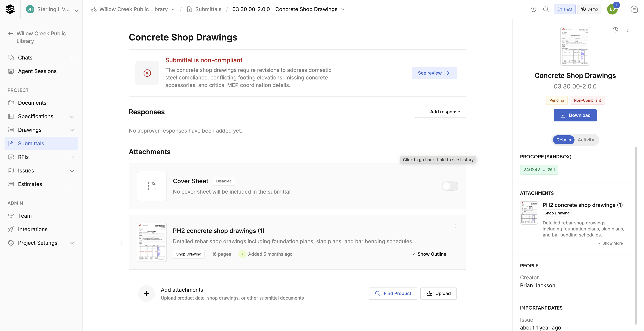The image size is (644, 331).
Task: Click the Add response button
Action: [440, 112]
